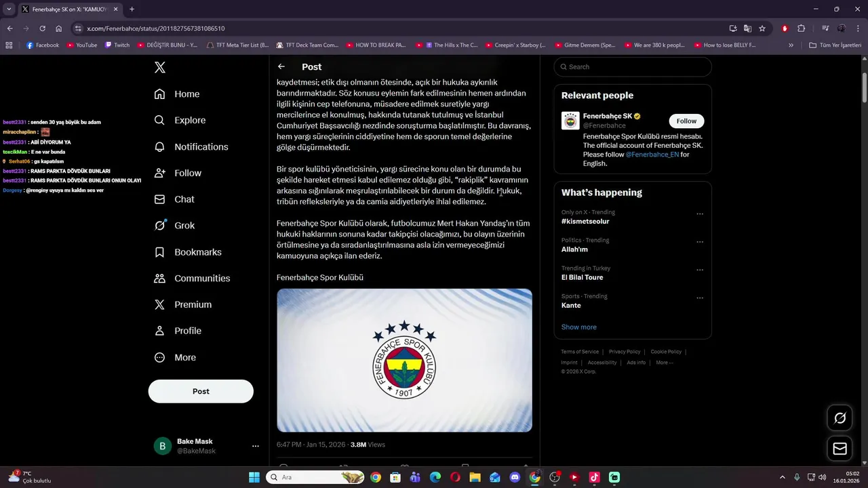
Task: Open the Fenerbahçe logo image in post
Action: 404,360
